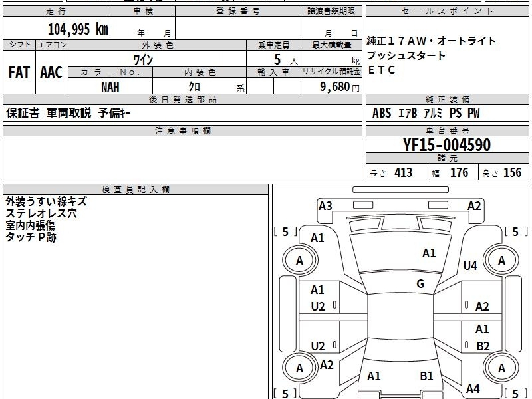This screenshot has width=532, height=399.
Task: Select the seating capacity 5 人
Action: click(x=285, y=60)
